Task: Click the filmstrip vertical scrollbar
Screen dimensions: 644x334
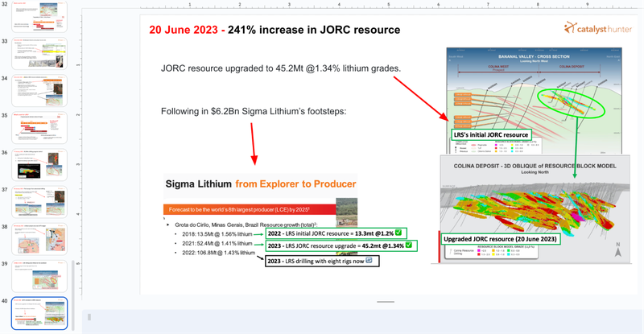Action: [73, 295]
